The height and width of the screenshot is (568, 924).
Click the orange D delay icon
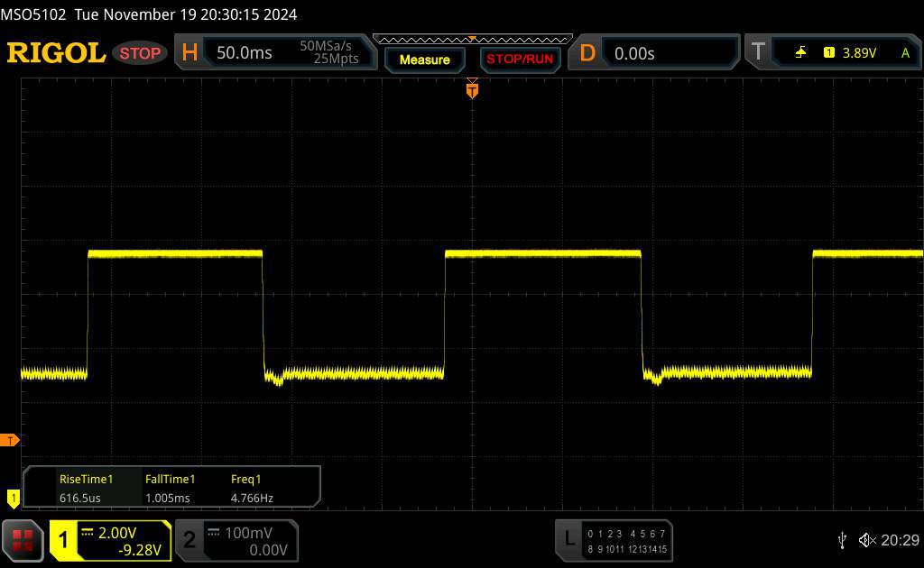tap(587, 53)
